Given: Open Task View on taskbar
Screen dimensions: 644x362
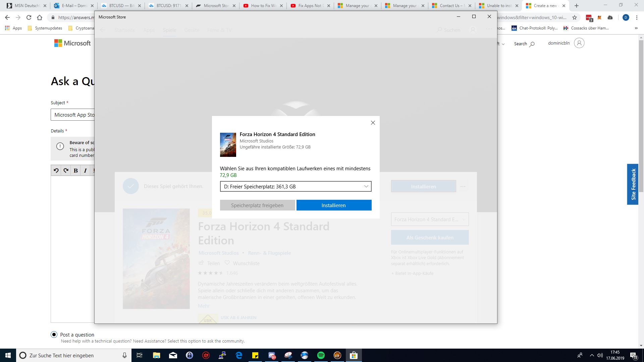Looking at the screenshot, I should pyautogui.click(x=140, y=355).
